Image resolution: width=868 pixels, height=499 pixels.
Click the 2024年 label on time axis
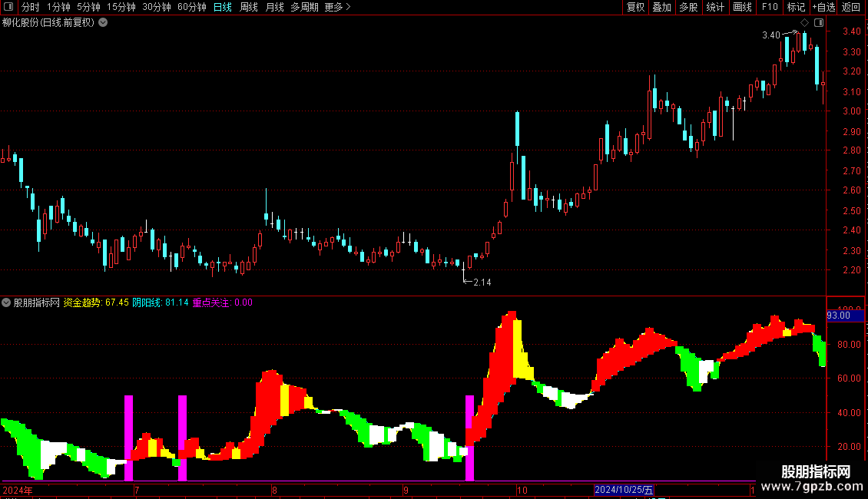pyautogui.click(x=18, y=491)
